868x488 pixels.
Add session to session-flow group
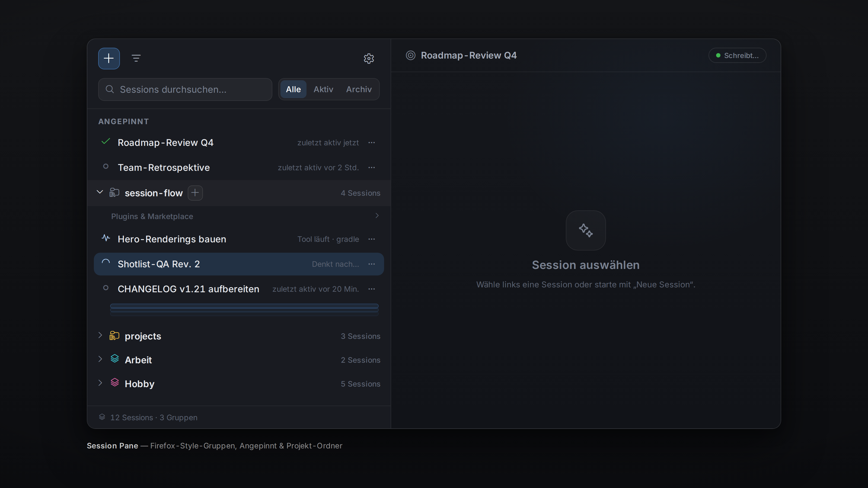point(195,193)
